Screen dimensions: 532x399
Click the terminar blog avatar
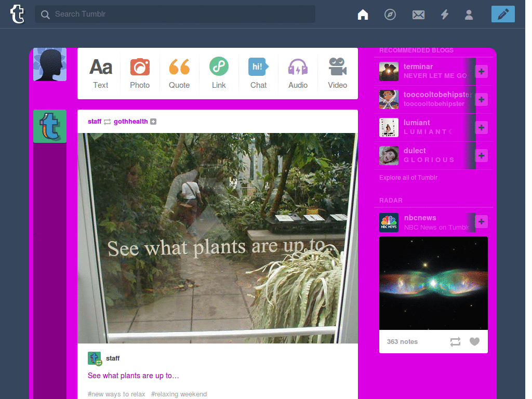389,71
